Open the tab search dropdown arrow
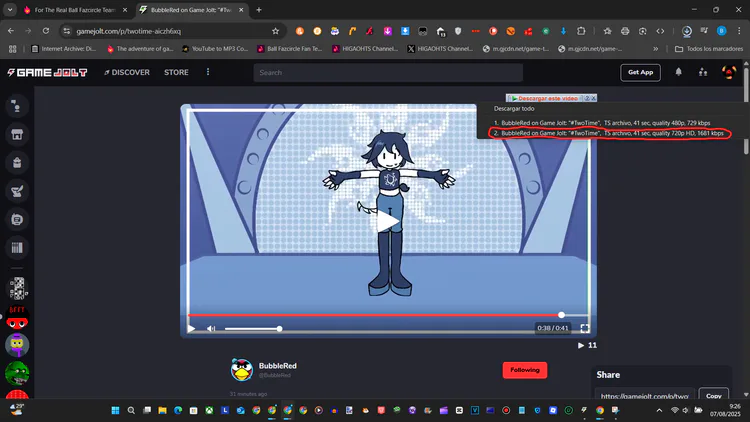750x422 pixels. tap(10, 10)
